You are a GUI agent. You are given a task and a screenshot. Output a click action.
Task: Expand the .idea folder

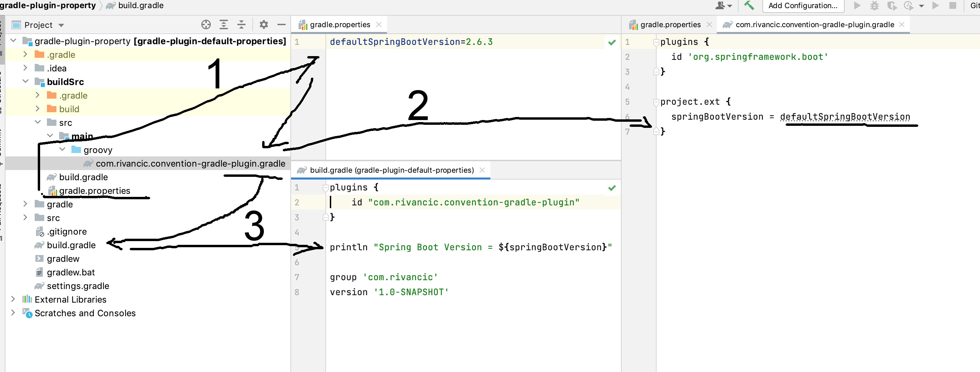coord(26,68)
